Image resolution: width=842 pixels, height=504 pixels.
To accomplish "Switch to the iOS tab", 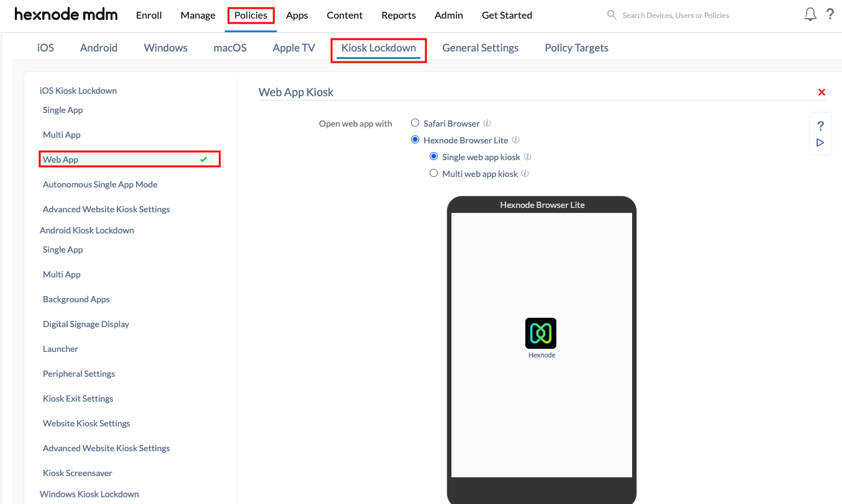I will pyautogui.click(x=45, y=48).
